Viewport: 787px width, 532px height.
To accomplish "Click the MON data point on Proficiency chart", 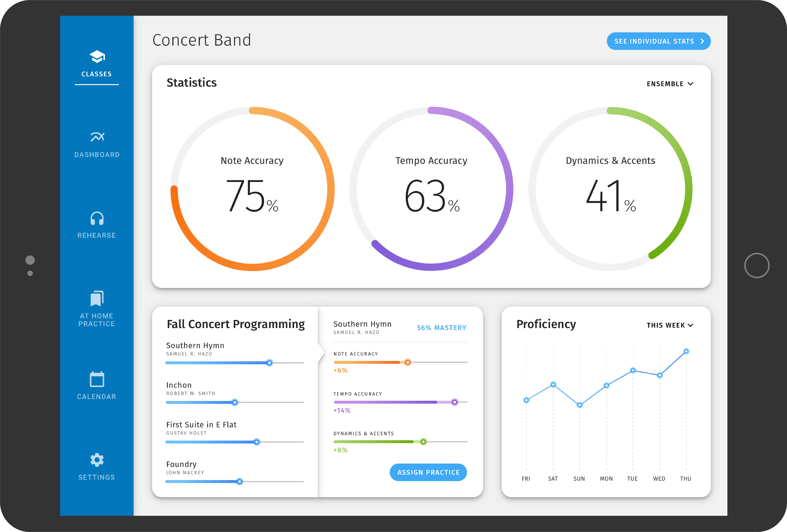I will pyautogui.click(x=606, y=385).
